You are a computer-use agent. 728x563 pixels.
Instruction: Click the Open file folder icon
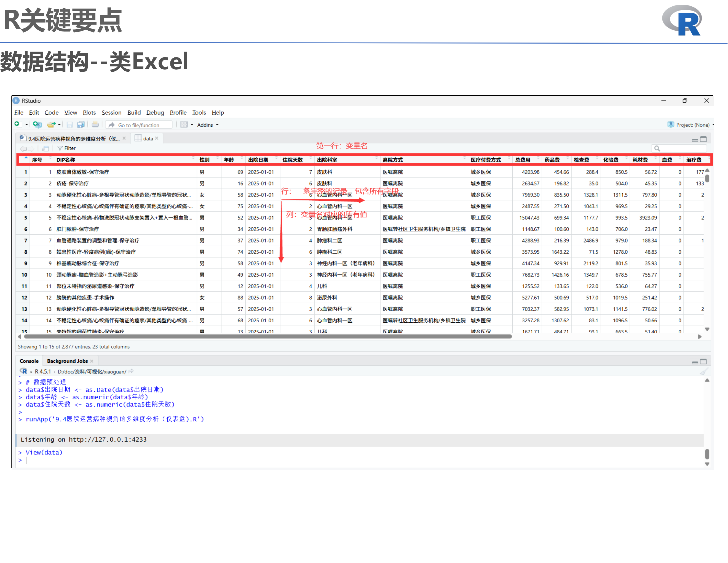pos(51,124)
